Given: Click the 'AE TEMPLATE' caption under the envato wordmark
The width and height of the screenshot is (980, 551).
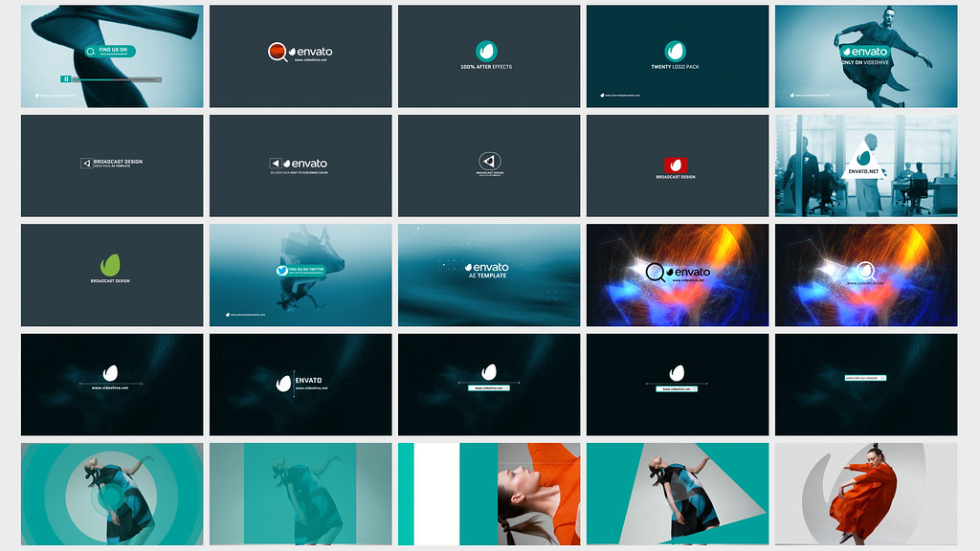Looking at the screenshot, I should pyautogui.click(x=487, y=275).
